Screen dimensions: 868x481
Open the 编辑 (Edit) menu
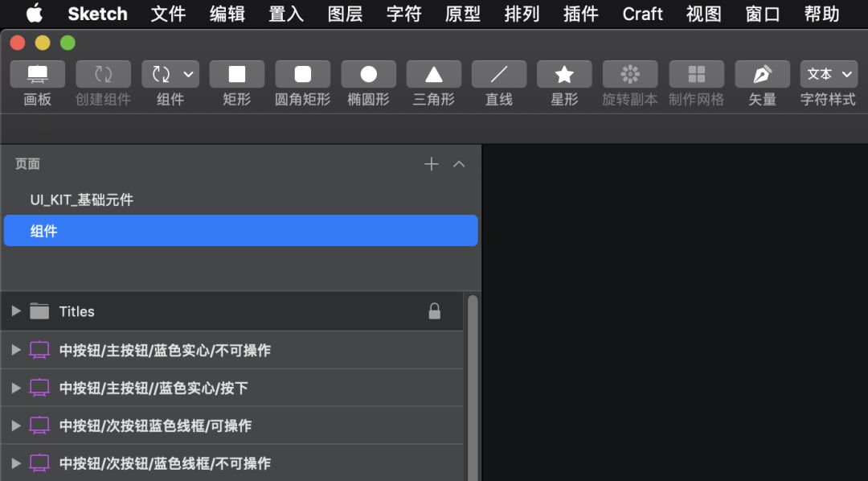227,14
